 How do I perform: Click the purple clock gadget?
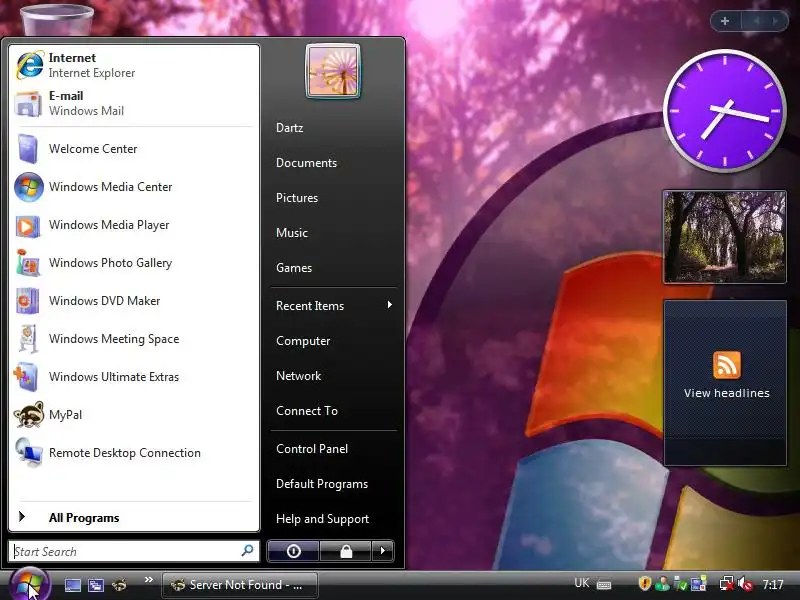coord(724,111)
